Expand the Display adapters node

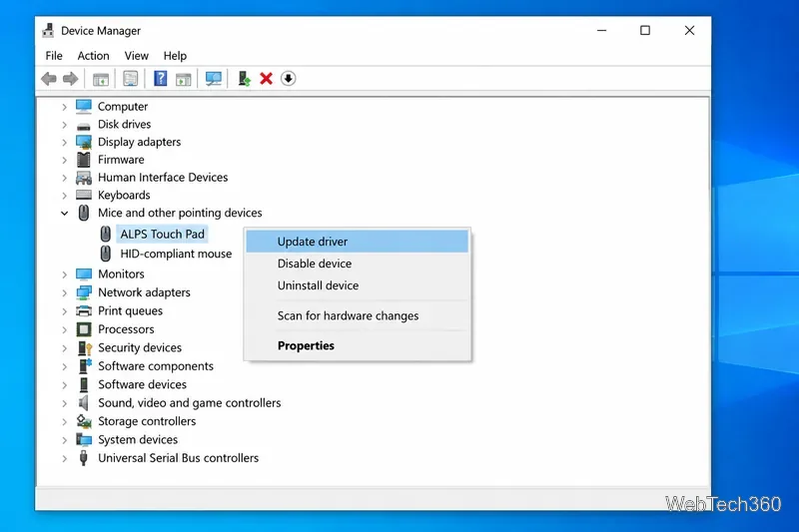(64, 143)
